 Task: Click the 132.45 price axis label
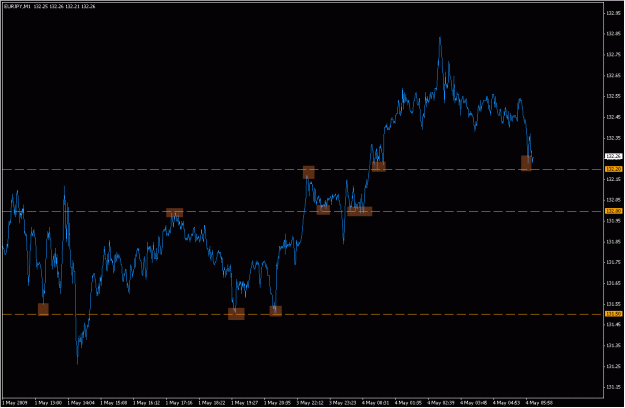click(x=613, y=117)
